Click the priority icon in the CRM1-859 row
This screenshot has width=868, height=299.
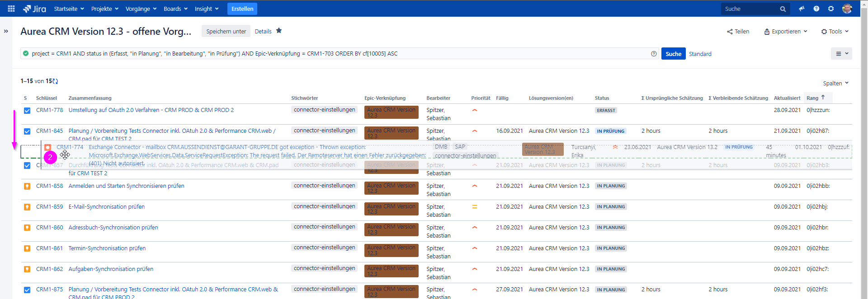point(475,207)
